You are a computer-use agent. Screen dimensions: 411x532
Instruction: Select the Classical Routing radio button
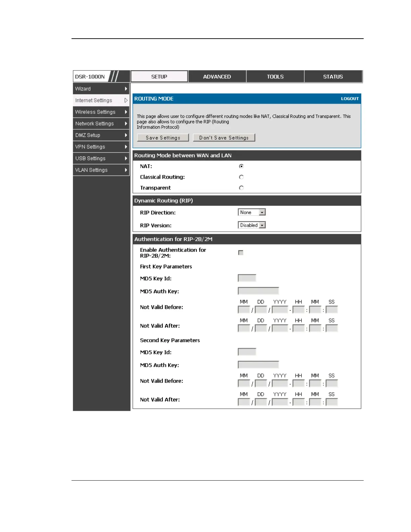point(241,177)
